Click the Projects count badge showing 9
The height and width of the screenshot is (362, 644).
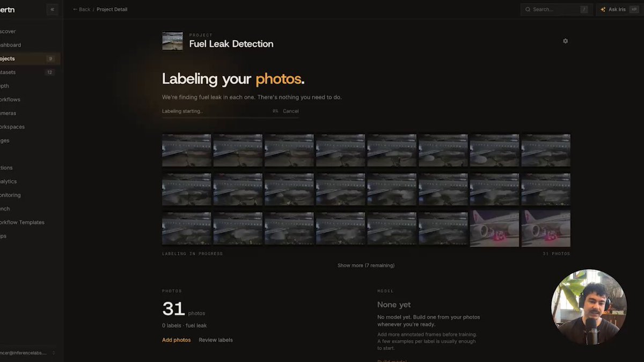pyautogui.click(x=50, y=58)
